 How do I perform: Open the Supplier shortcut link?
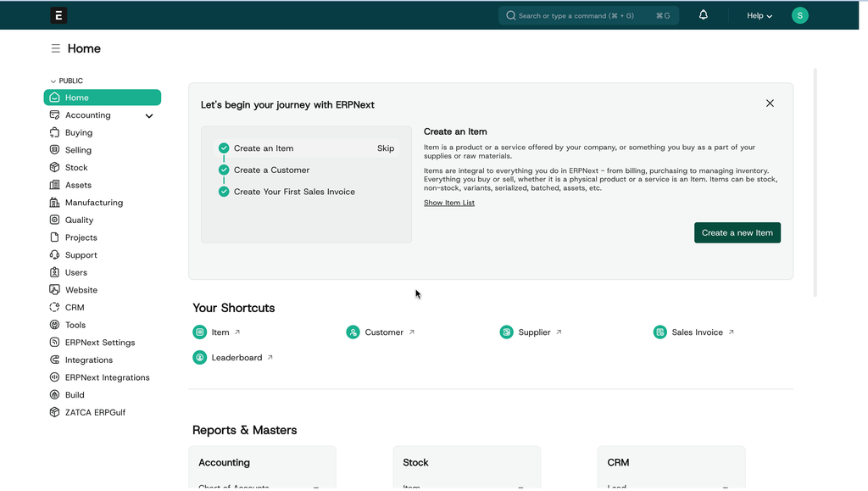pyautogui.click(x=534, y=332)
